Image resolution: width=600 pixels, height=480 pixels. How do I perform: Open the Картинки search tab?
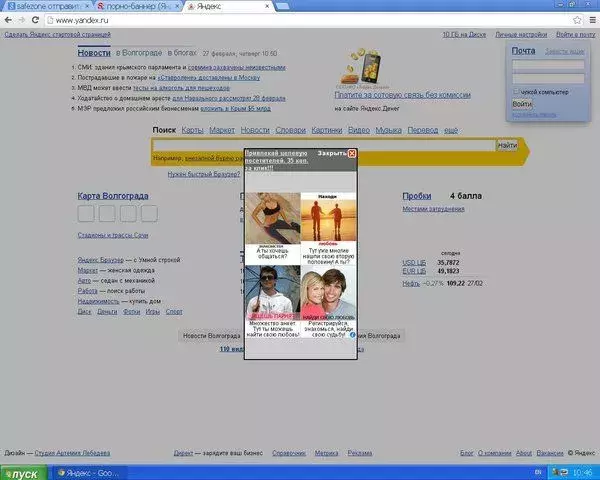pos(326,130)
